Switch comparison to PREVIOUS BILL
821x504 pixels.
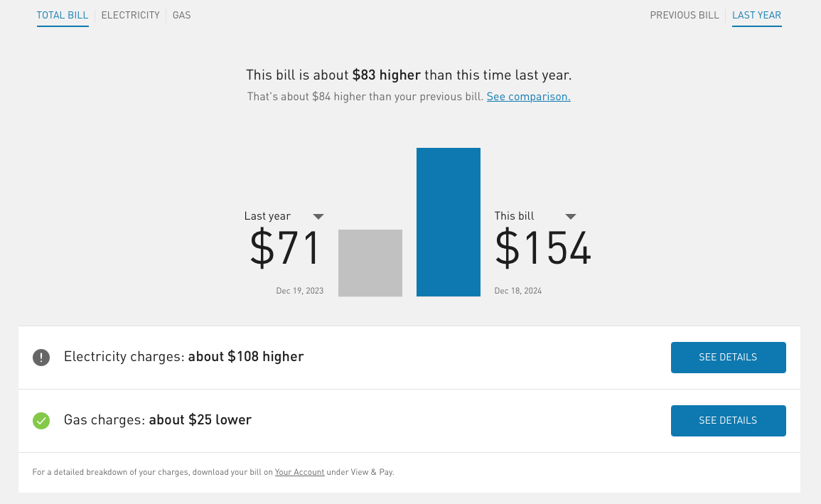684,14
